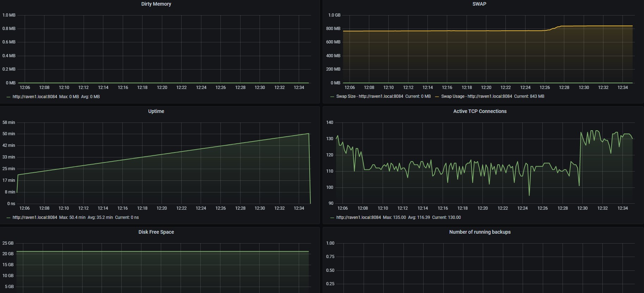Click the green color swatch in Dirty Memory legend
644x293 pixels.
[x=8, y=97]
